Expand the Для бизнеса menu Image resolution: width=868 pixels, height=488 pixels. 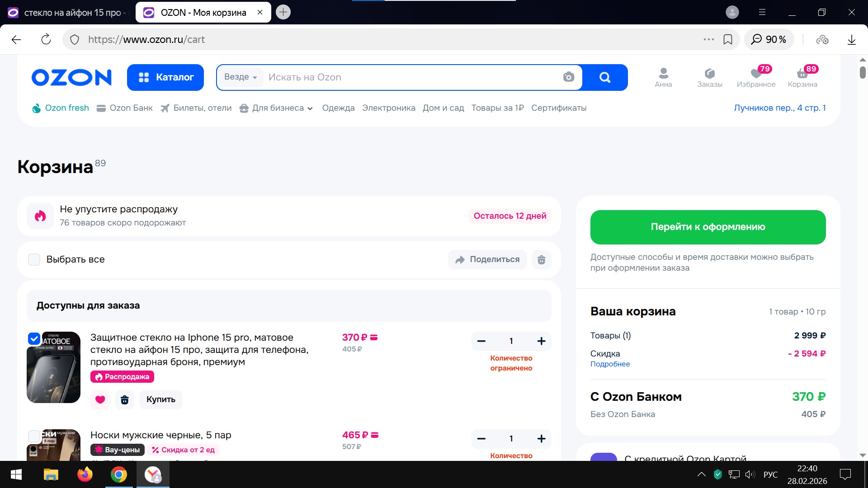click(282, 108)
